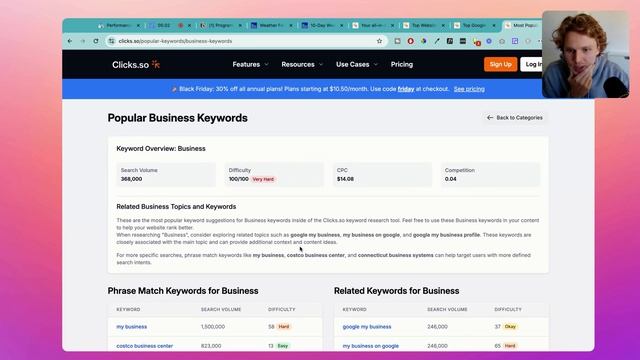Screen dimensions: 640x360
Task: Click the Okay badge for google my business
Action: pyautogui.click(x=510, y=327)
